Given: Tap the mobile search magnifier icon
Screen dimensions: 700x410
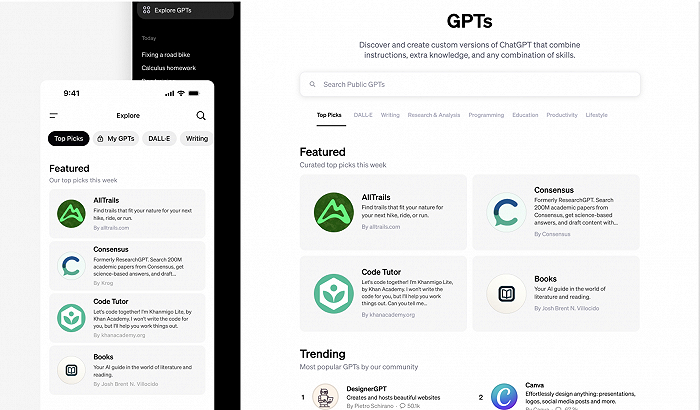Looking at the screenshot, I should [x=201, y=116].
